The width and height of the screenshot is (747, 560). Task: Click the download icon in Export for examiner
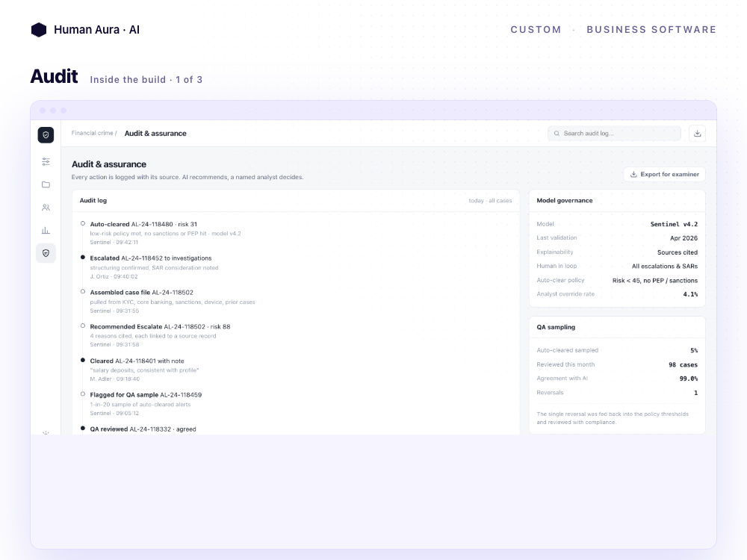[633, 174]
